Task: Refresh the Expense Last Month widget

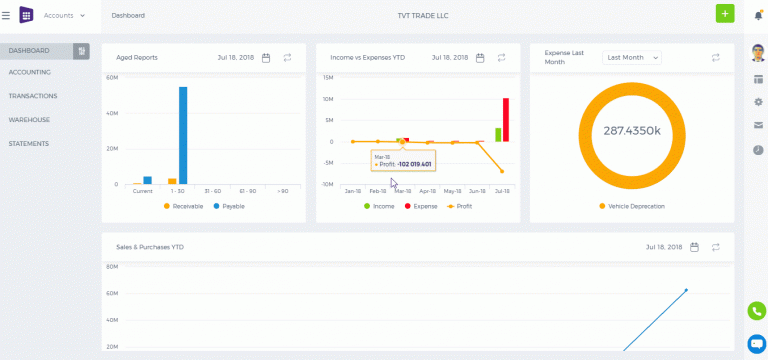Action: pos(716,58)
